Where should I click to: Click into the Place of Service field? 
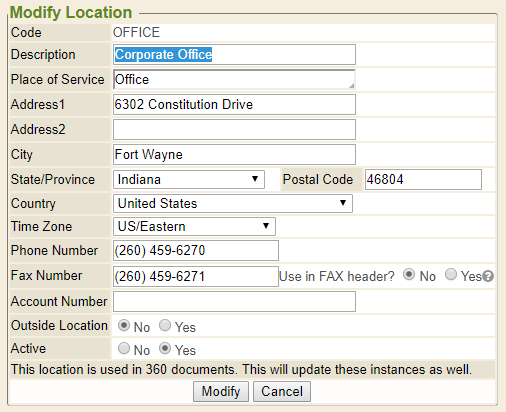[234, 79]
